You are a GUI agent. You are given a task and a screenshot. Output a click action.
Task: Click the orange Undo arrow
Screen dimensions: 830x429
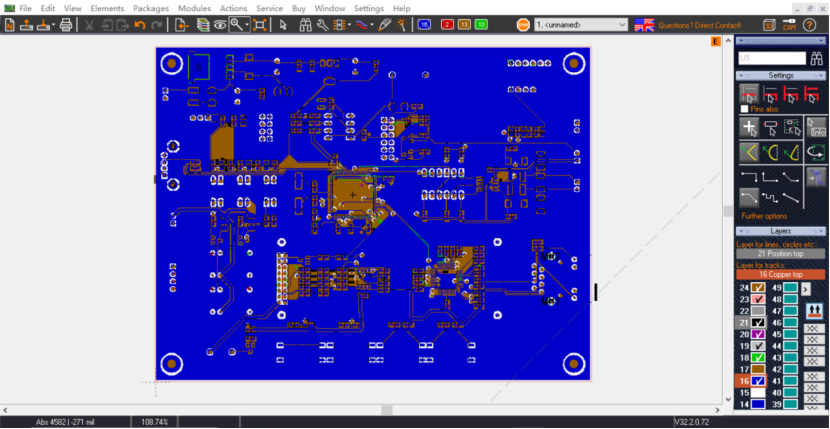(140, 24)
